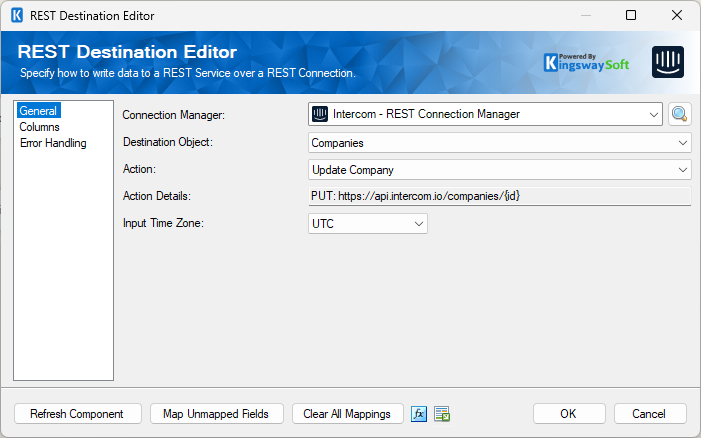Click Clear All Mappings
The image size is (701, 438).
[348, 414]
